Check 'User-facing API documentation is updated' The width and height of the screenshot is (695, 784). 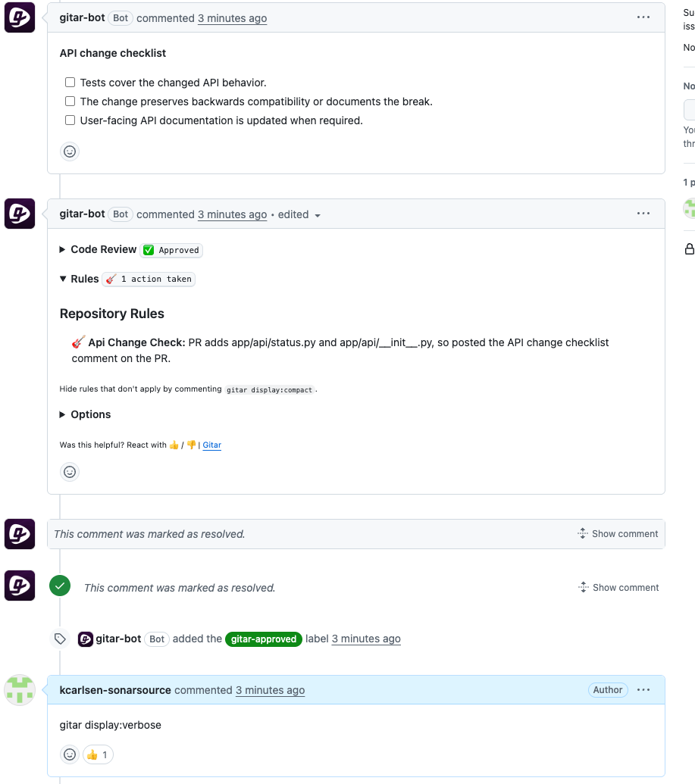coord(70,120)
